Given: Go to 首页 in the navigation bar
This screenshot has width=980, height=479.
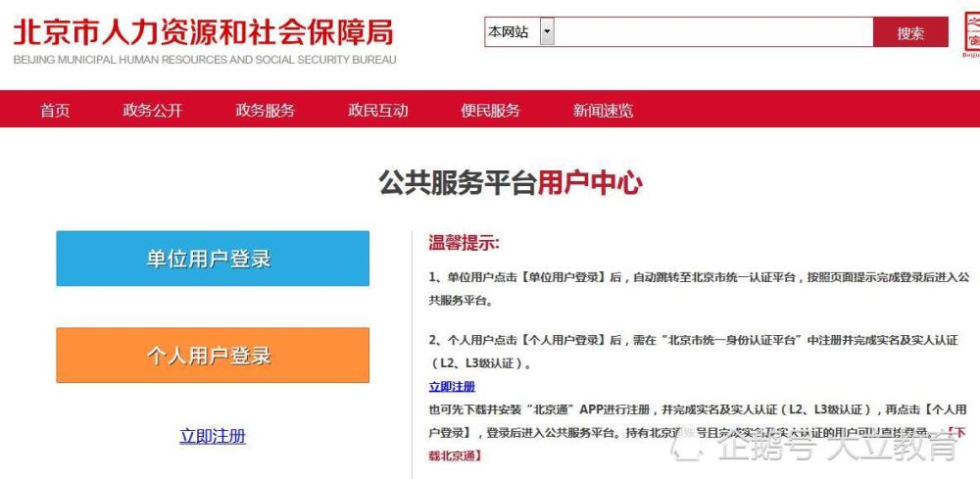Looking at the screenshot, I should [55, 110].
